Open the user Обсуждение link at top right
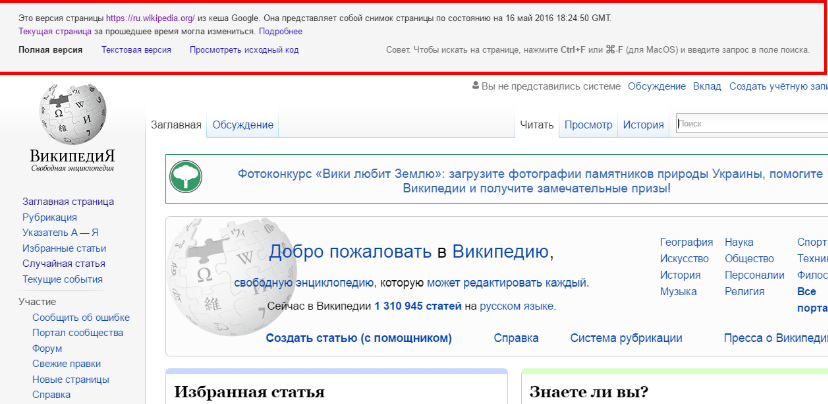This screenshot has width=828, height=404. pos(656,86)
